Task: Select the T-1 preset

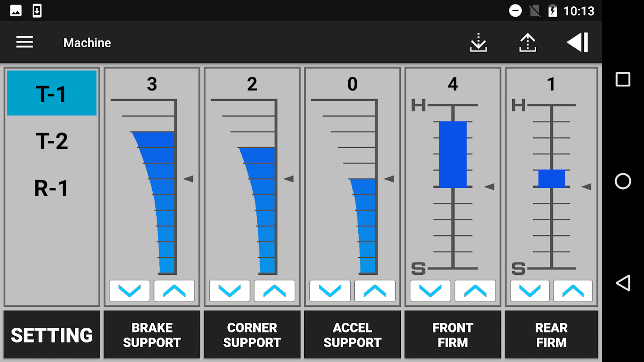Action: point(52,93)
